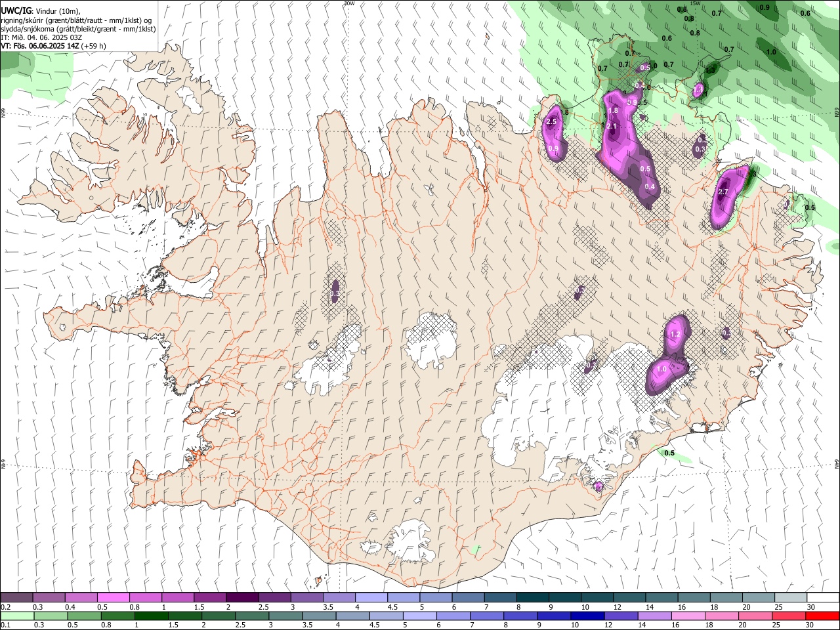Click the darkest green 1–1.5 rain legend swatch
The height and width of the screenshot is (630, 840).
click(151, 616)
